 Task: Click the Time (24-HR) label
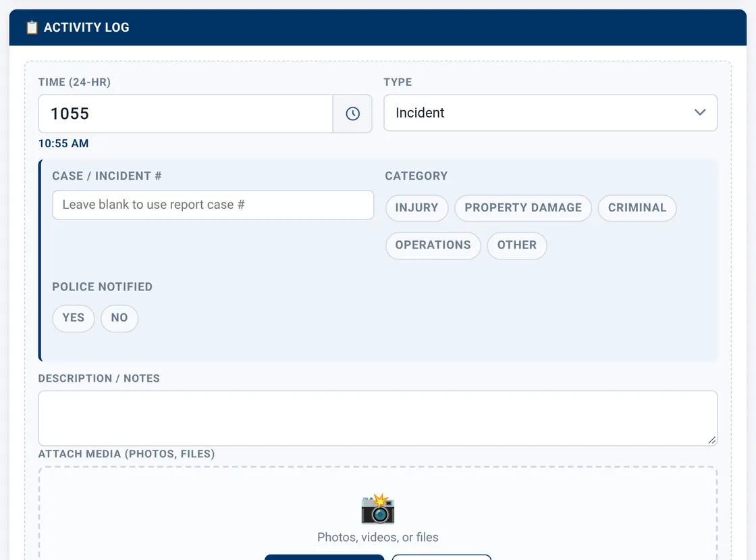(74, 82)
